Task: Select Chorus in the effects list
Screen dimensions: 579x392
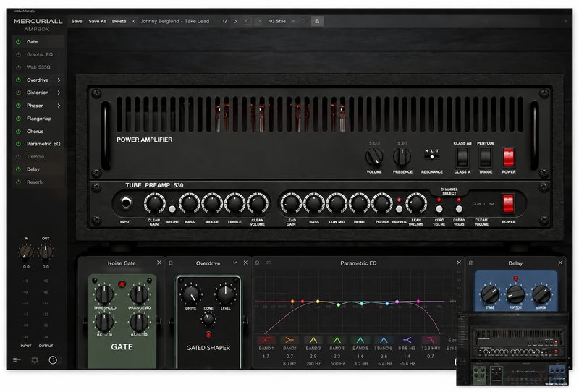Action: (x=35, y=132)
